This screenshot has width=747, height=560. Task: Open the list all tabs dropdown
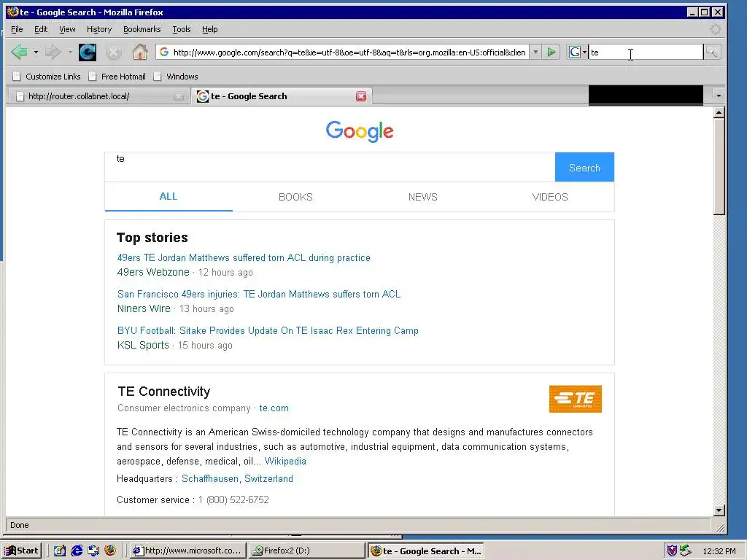(719, 96)
